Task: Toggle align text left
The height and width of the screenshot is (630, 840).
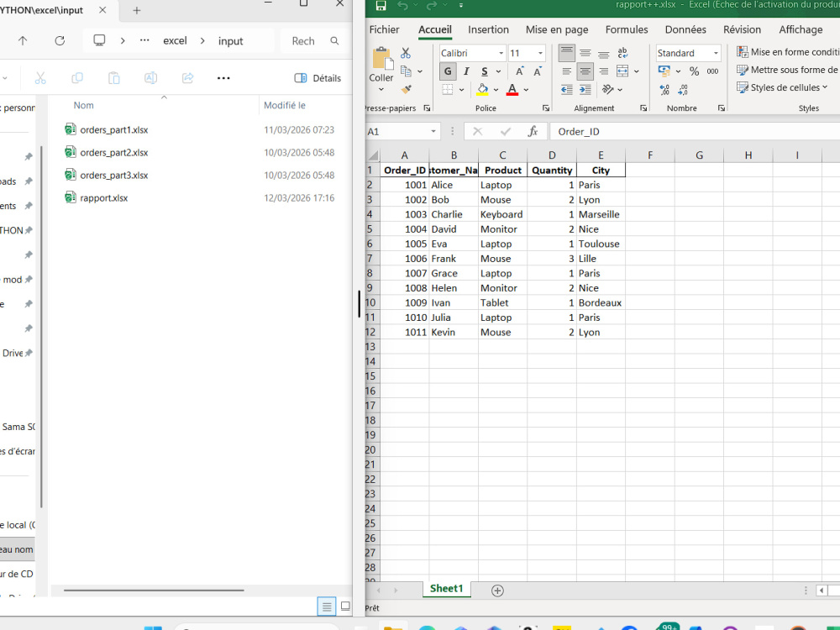Action: tap(567, 71)
